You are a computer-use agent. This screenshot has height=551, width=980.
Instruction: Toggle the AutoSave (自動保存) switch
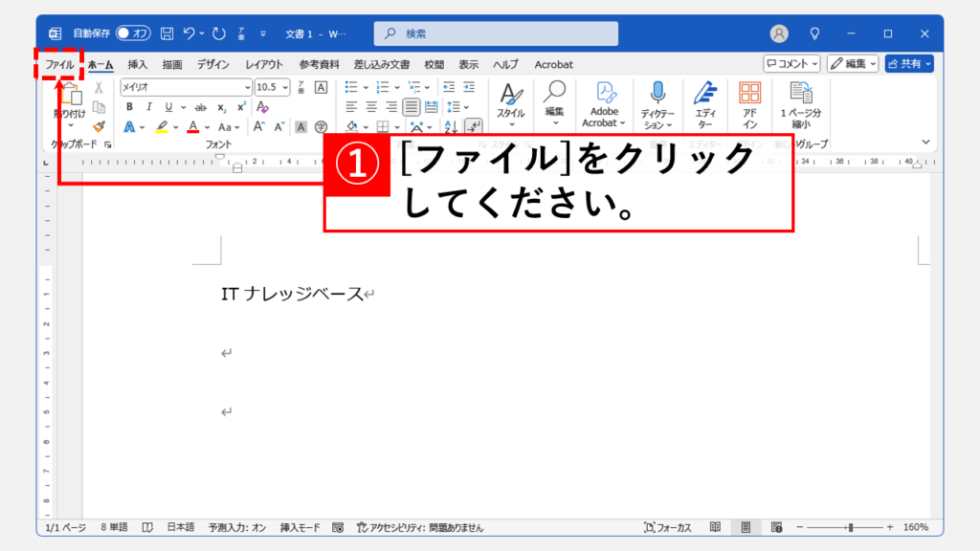pyautogui.click(x=134, y=33)
